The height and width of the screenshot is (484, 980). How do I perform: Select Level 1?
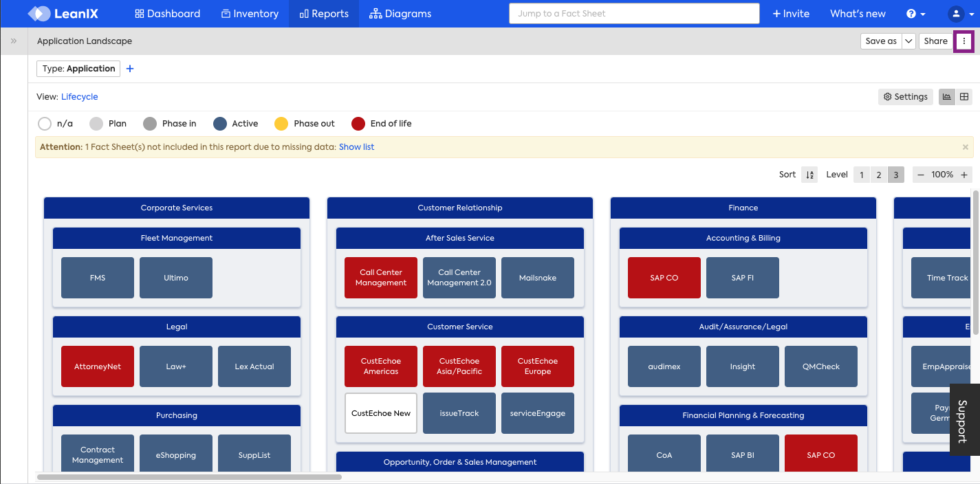[862, 175]
